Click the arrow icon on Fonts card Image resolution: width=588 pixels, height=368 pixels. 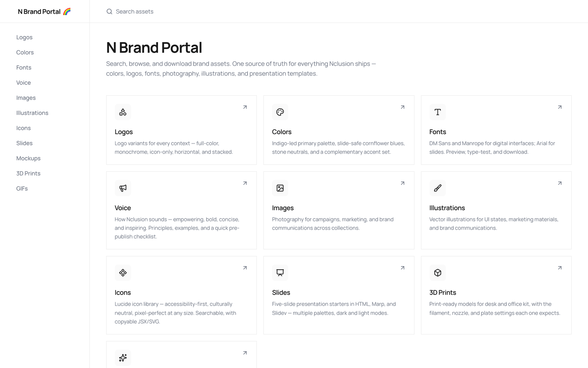(560, 107)
